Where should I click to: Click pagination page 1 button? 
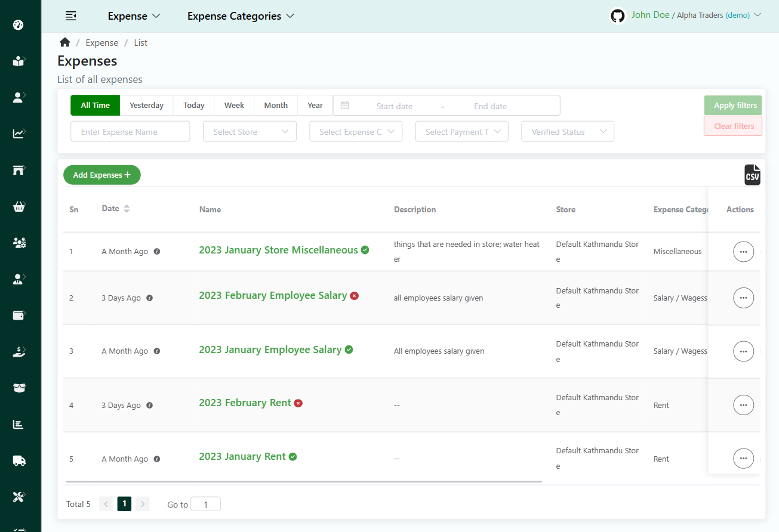point(124,504)
